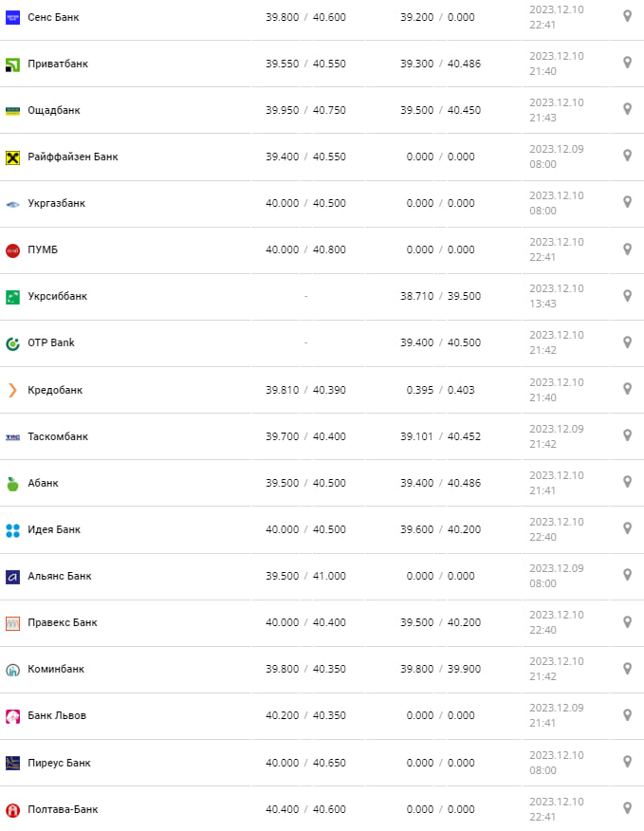Open the Таскомбанк bank link
Viewport: 644px width, 831px height.
(58, 436)
